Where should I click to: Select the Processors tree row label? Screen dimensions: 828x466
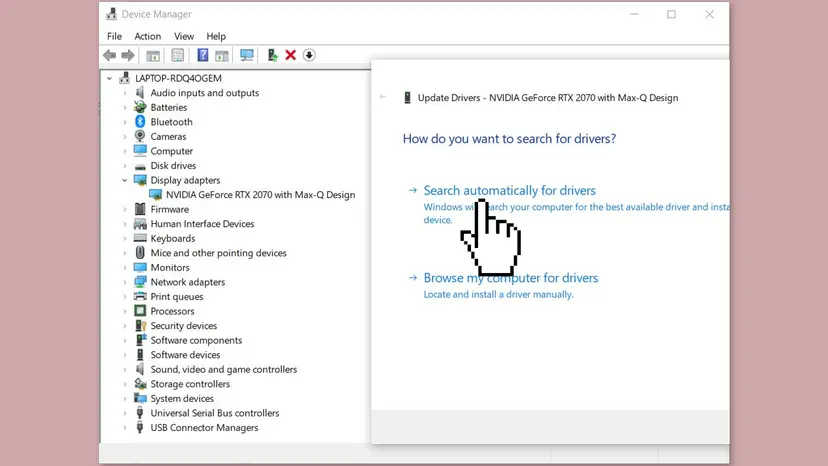click(x=172, y=311)
